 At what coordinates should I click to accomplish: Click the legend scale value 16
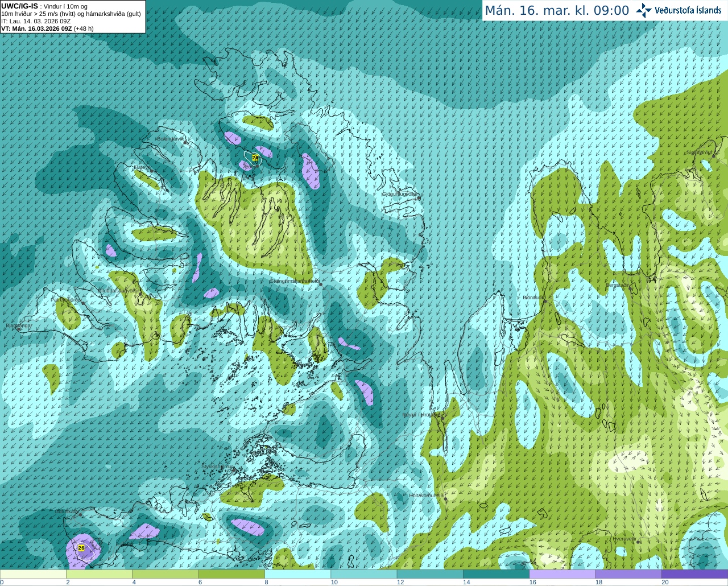point(533,582)
